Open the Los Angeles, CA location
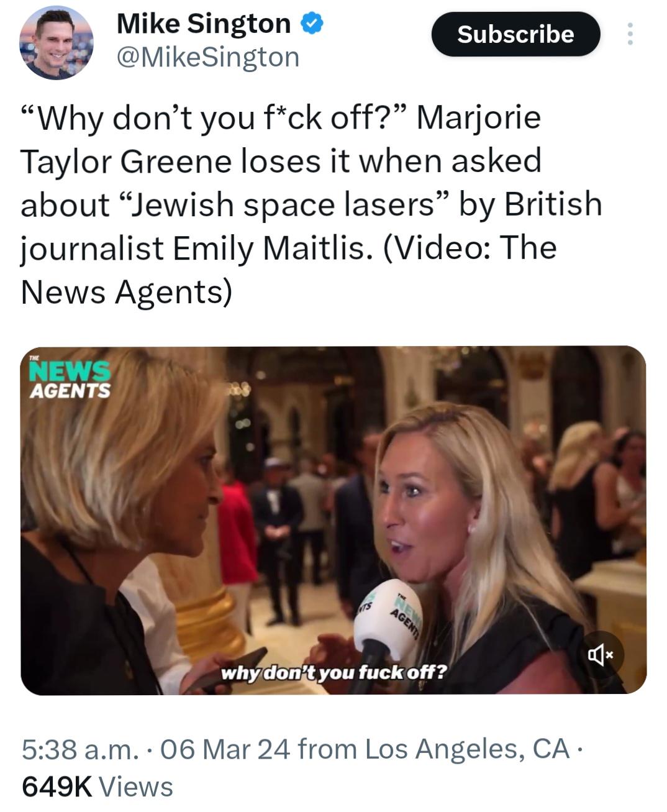This screenshot has height=812, width=667. click(x=467, y=749)
